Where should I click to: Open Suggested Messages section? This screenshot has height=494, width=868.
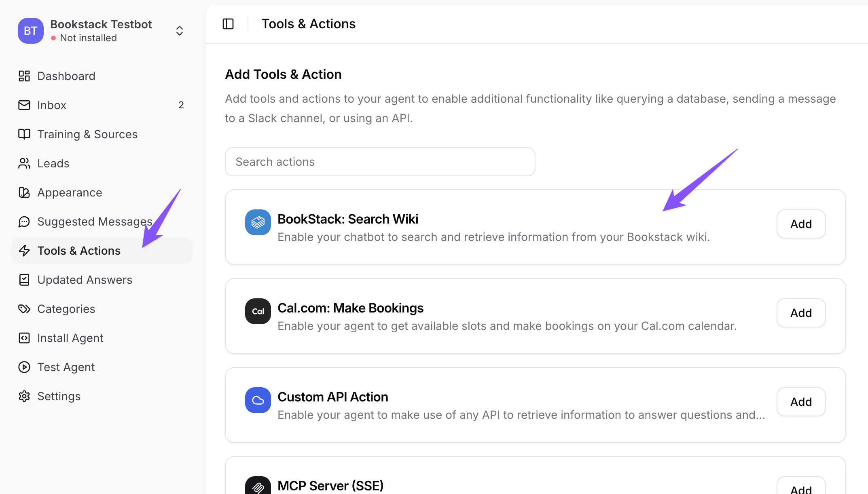pos(95,222)
